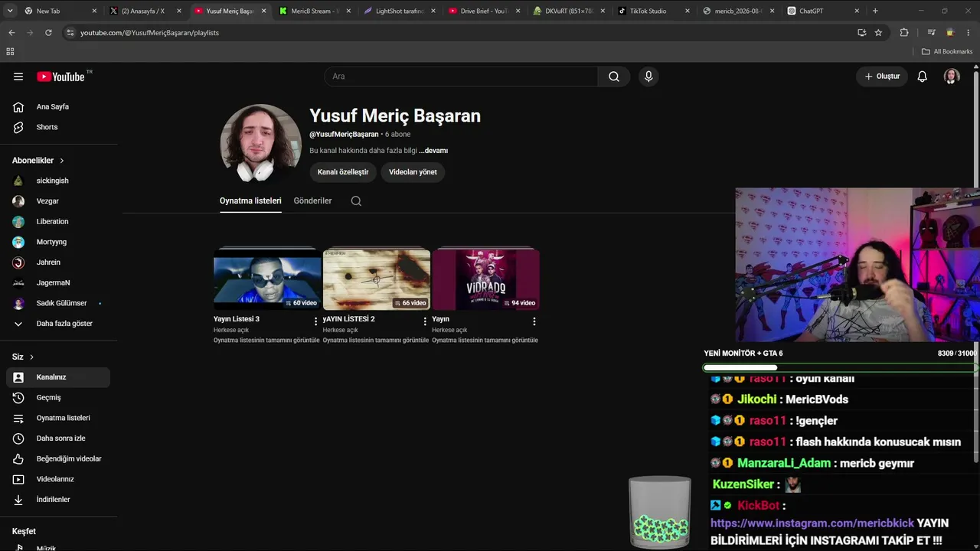
Task: Click the channel profile picture
Action: point(260,144)
